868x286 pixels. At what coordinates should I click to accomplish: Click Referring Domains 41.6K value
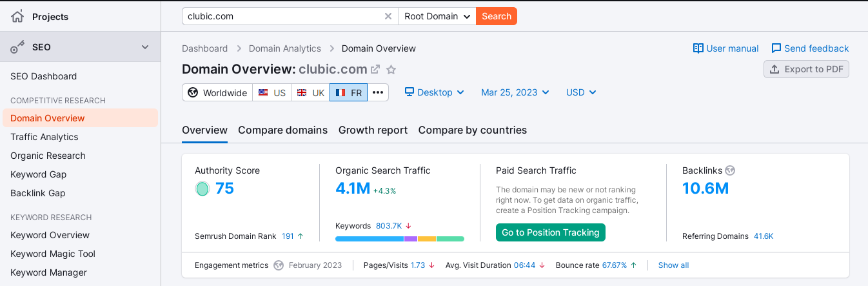[764, 236]
